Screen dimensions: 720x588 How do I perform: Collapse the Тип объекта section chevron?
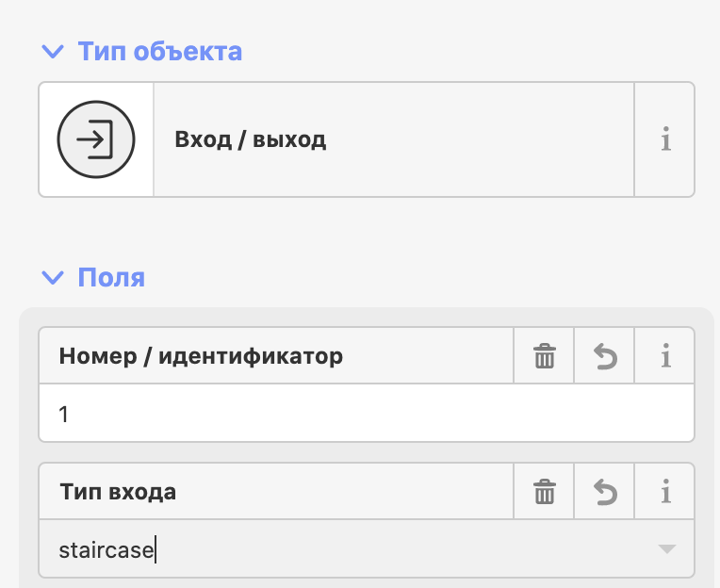pos(53,52)
